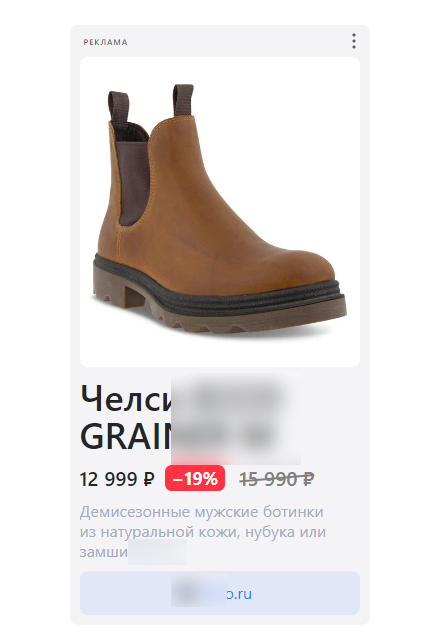Screen dimensions: 431x636
Task: Follow the .ru site link button
Action: pyautogui.click(x=220, y=593)
